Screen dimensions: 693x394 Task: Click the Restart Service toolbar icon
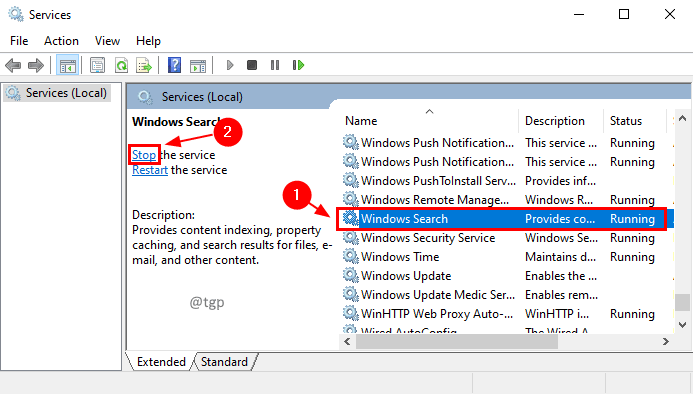(298, 65)
